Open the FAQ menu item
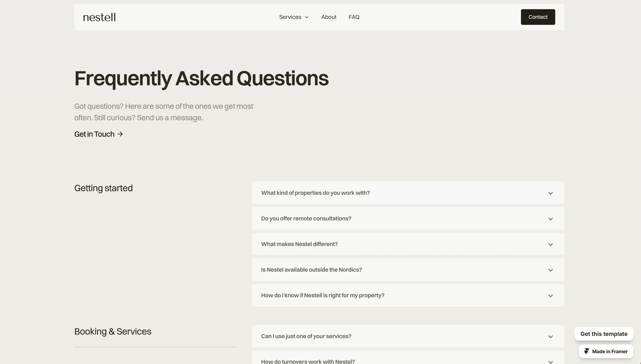 coord(354,17)
